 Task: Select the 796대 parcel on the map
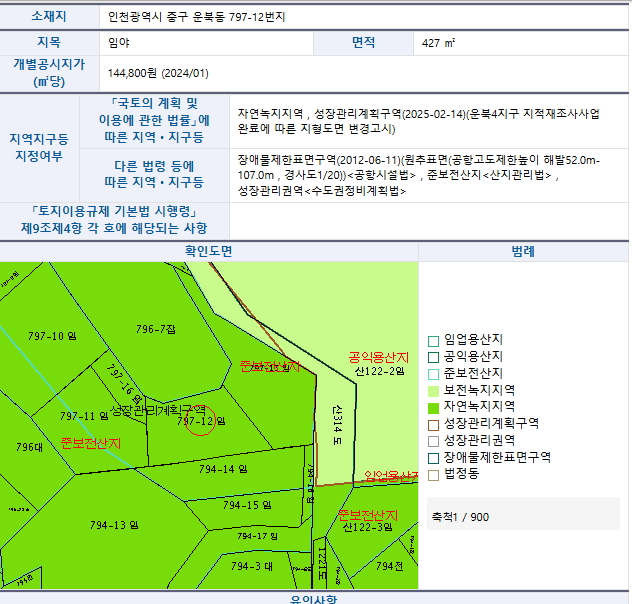(29, 447)
